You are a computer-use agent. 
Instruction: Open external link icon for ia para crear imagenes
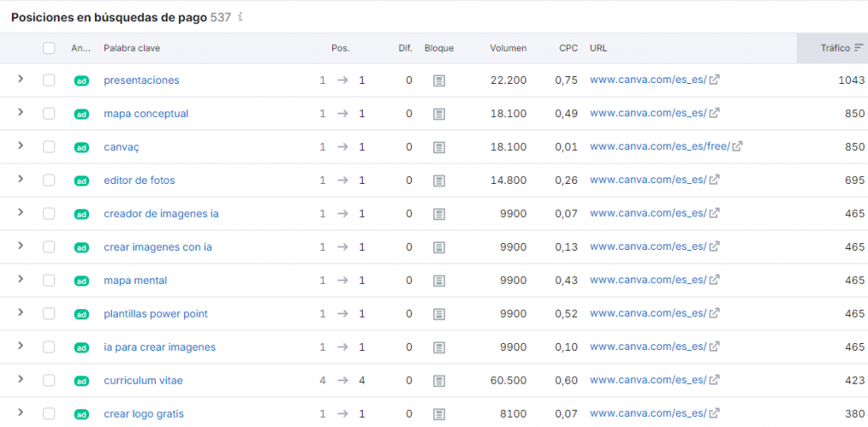(x=715, y=347)
